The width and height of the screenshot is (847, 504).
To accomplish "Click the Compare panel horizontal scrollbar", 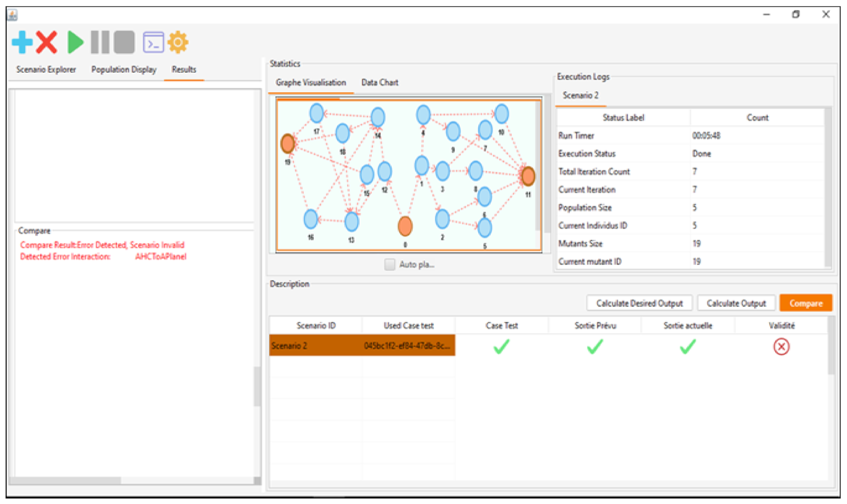I will point(65,480).
